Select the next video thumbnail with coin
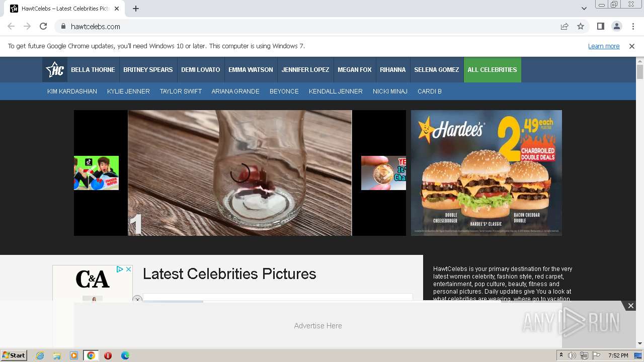Screen dimensions: 644x362 pos(383,173)
